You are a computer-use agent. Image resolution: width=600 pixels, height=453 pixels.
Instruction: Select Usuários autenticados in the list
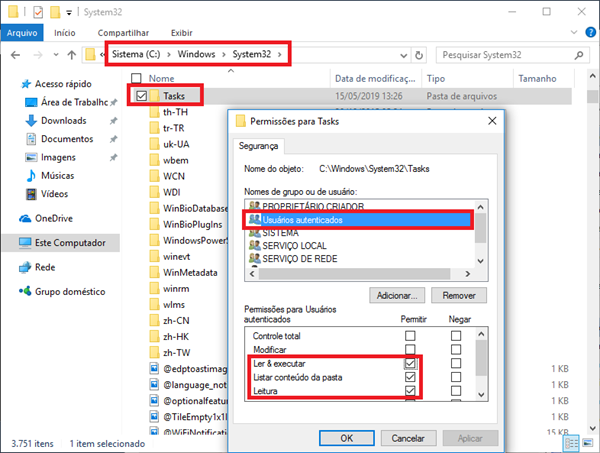click(358, 220)
